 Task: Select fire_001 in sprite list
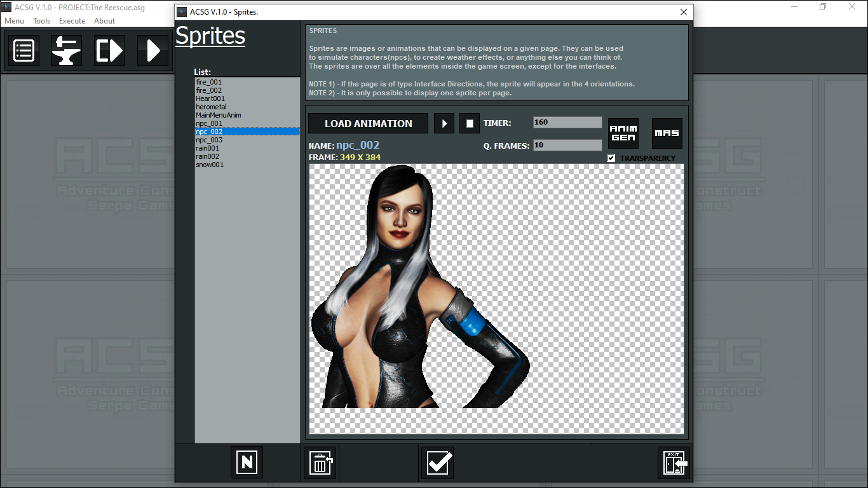tap(247, 82)
